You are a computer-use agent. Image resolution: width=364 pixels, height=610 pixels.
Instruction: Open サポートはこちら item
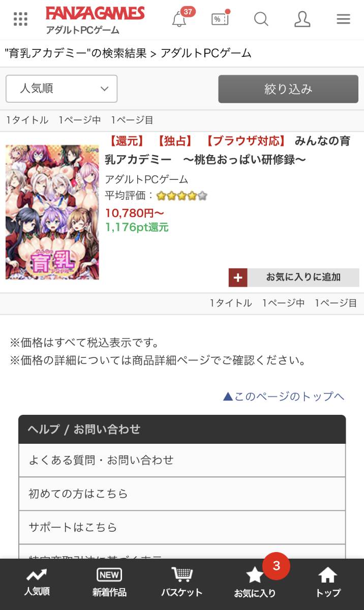click(x=182, y=527)
